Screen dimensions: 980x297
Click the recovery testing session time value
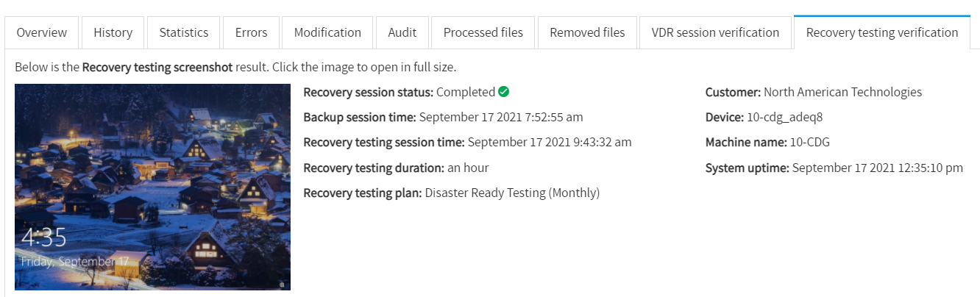click(x=550, y=142)
